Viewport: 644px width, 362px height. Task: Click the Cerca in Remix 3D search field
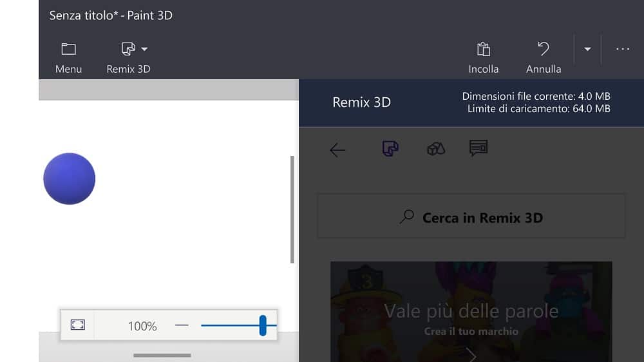(x=471, y=217)
